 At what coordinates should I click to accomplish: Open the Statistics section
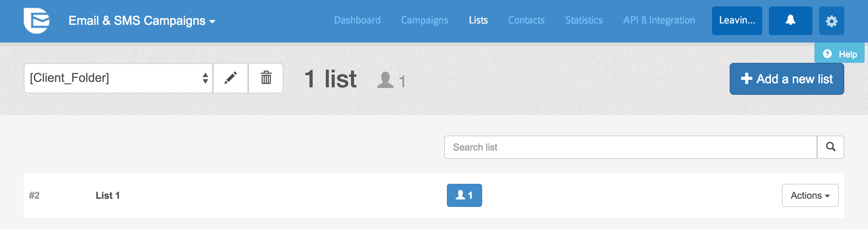click(584, 20)
